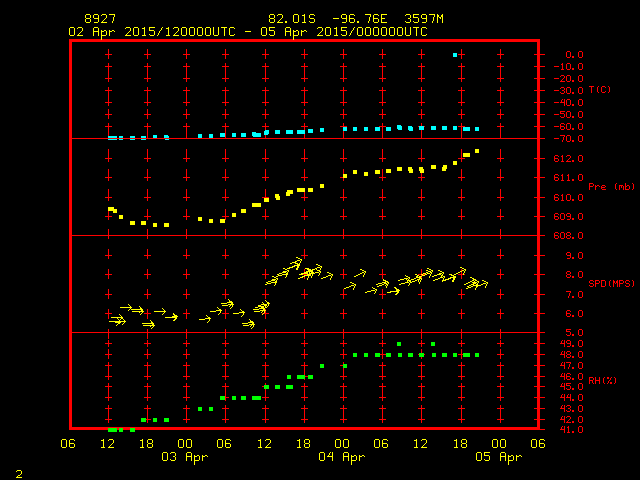Screen dimensions: 640x480
Task: Click the SPD(MPS) wind speed axis label
Action: [611, 283]
